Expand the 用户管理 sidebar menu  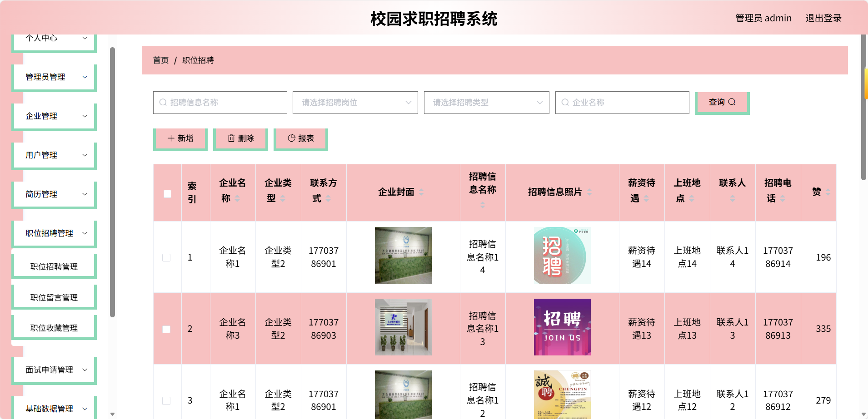(x=55, y=155)
